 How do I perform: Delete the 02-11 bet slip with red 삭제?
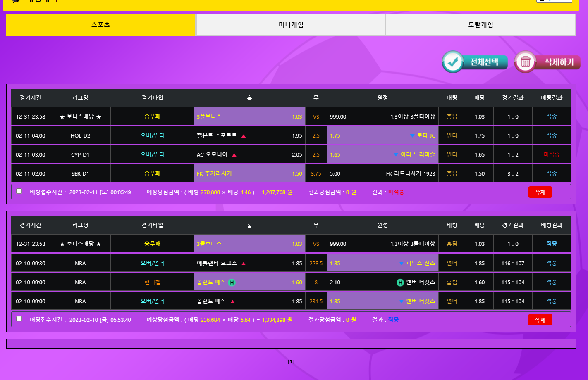point(540,192)
